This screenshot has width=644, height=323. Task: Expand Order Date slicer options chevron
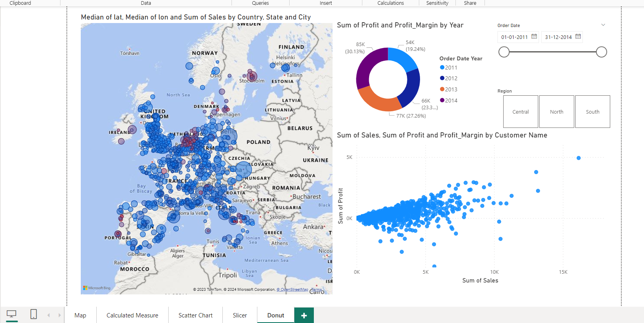(x=603, y=25)
